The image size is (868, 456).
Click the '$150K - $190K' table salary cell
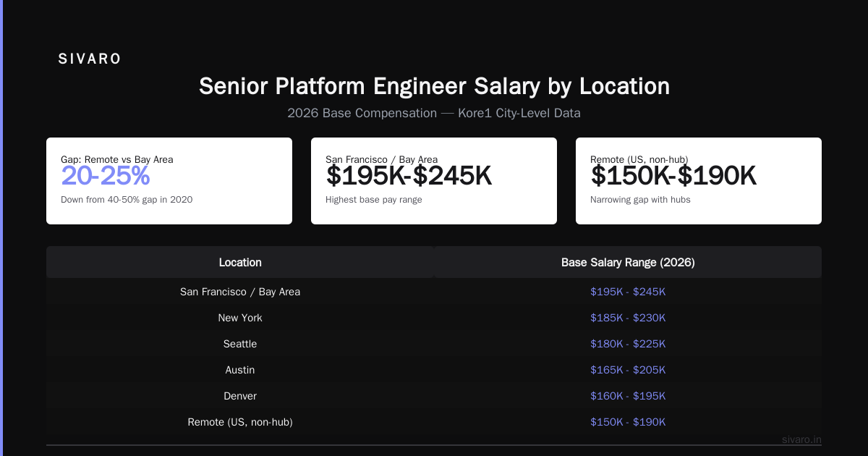[x=628, y=422]
